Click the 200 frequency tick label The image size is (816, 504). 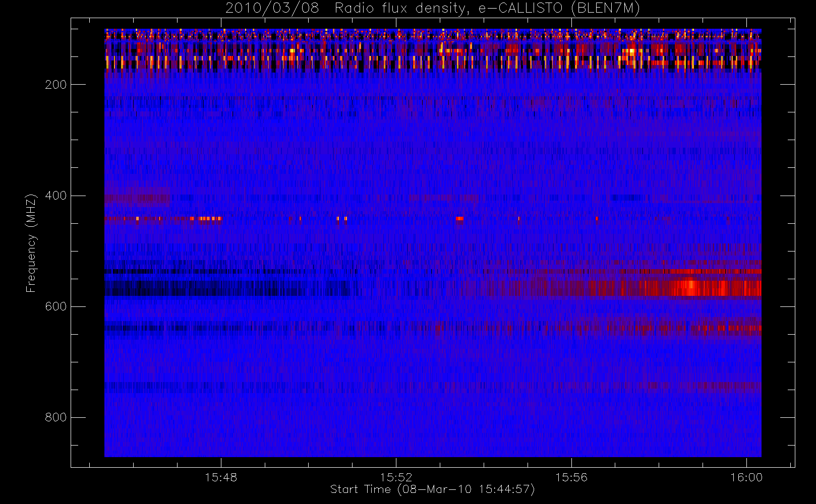click(x=55, y=85)
